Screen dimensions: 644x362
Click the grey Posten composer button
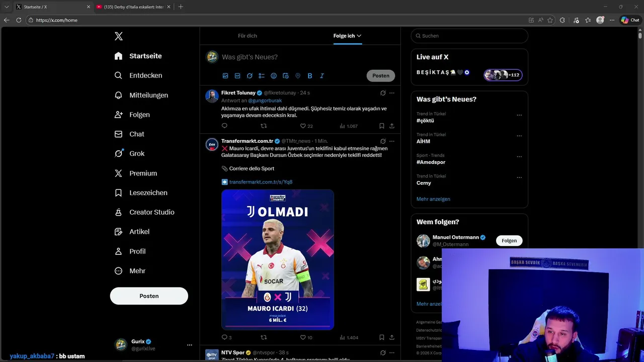(381, 75)
